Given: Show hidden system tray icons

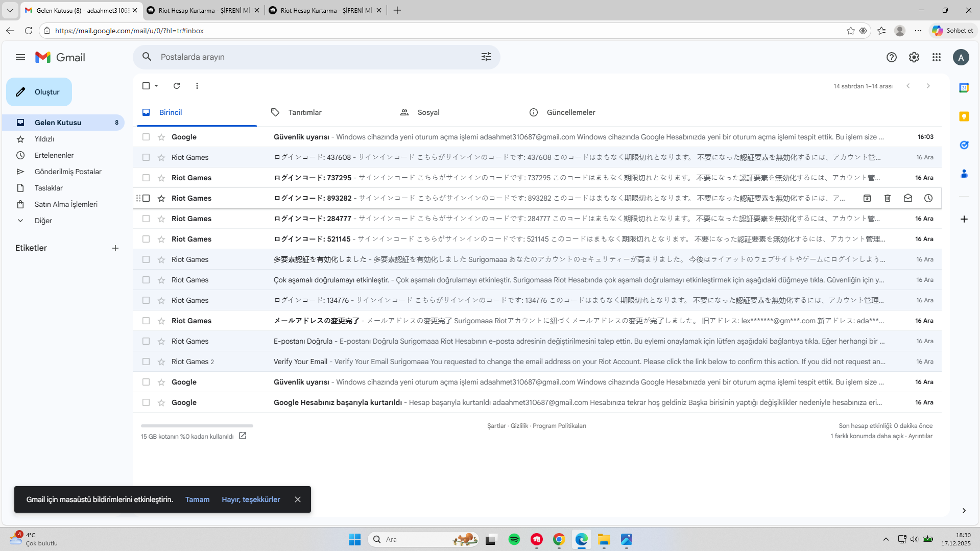Looking at the screenshot, I should (x=886, y=539).
